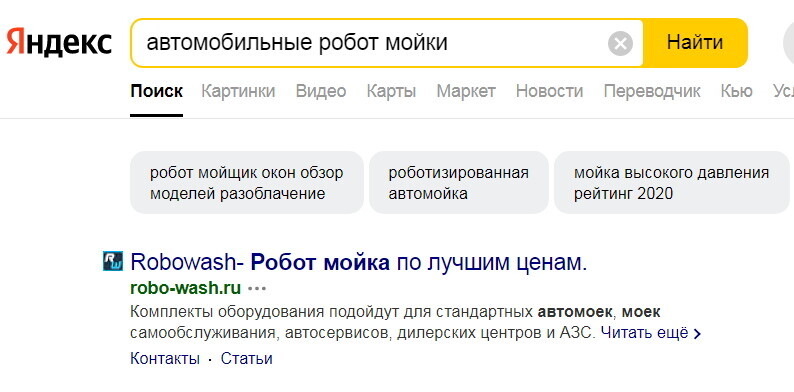The image size is (794, 392).
Task: Switch to the Видео tab
Action: (x=321, y=91)
